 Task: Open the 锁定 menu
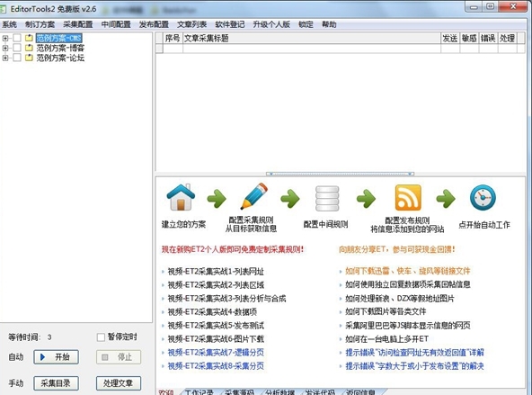[x=306, y=24]
